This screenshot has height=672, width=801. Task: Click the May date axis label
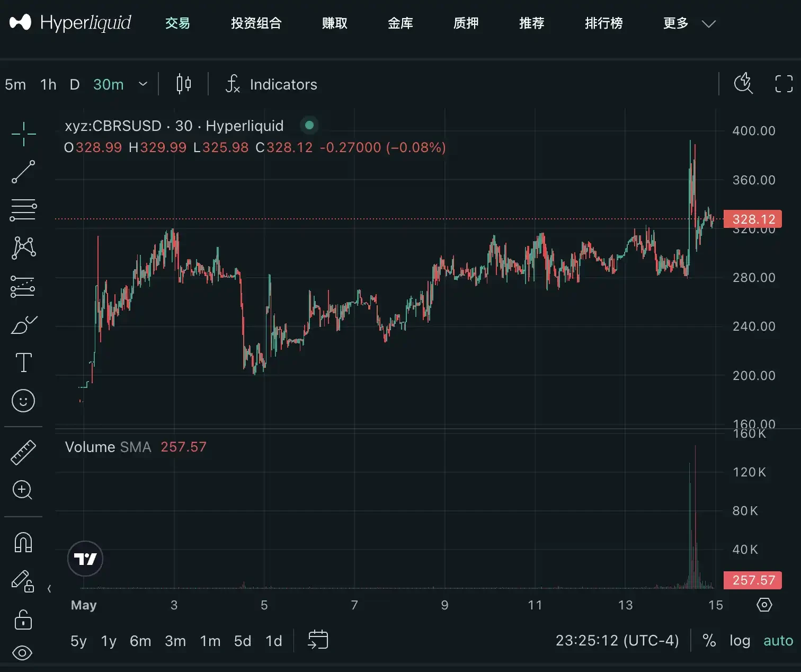coord(84,605)
